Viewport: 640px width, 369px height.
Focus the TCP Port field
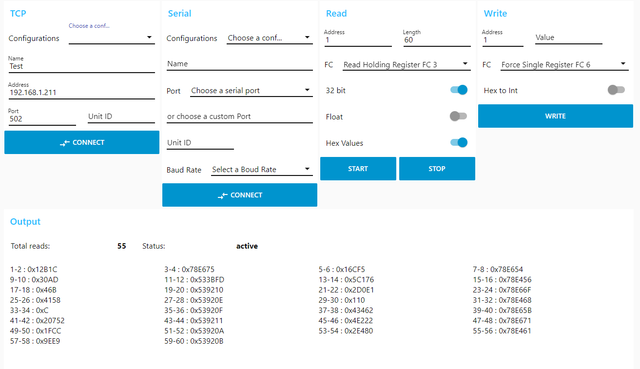(42, 119)
